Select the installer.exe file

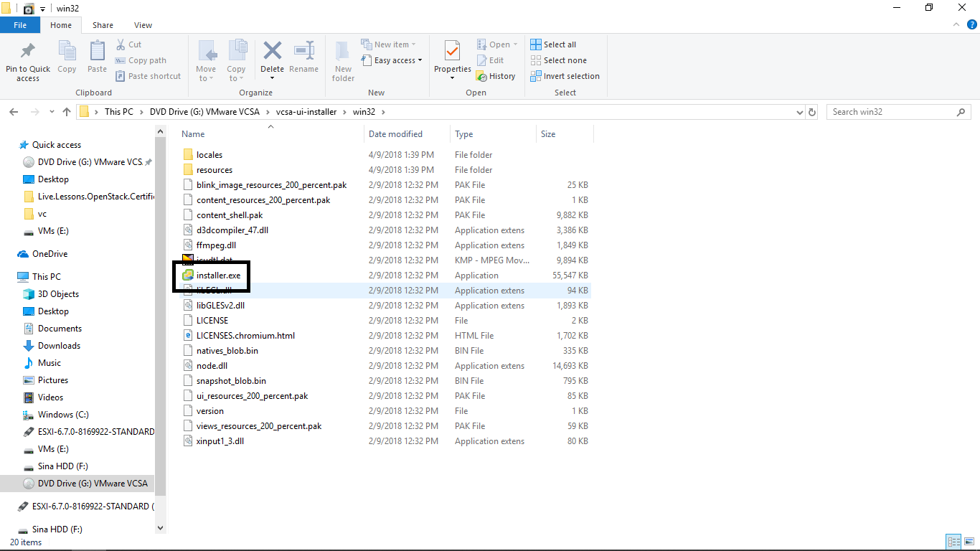[x=218, y=275]
